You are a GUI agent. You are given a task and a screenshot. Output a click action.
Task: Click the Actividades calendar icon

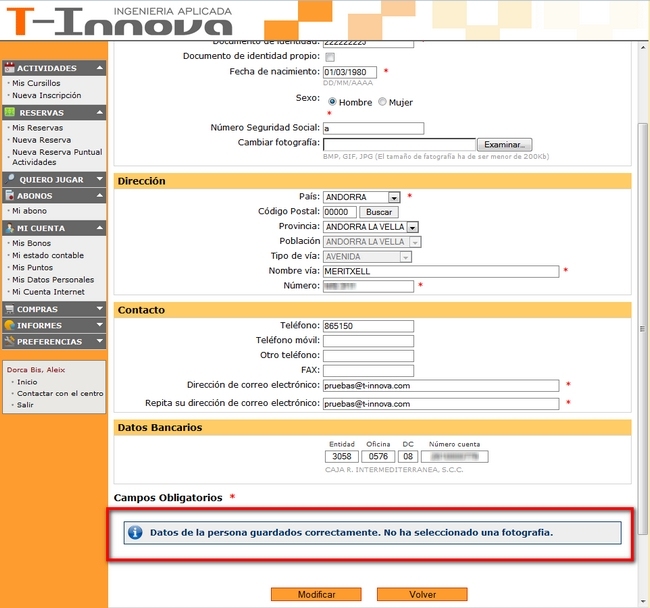[x=9, y=68]
